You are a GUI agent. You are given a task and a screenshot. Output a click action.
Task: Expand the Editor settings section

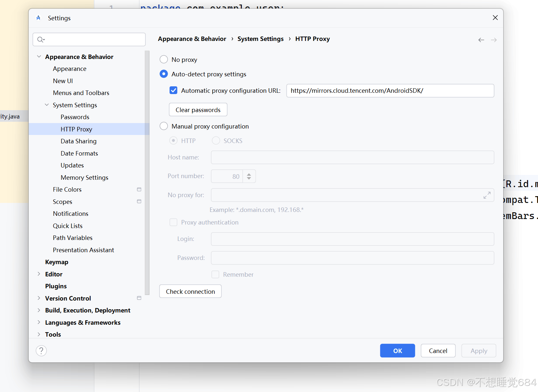[x=39, y=274]
